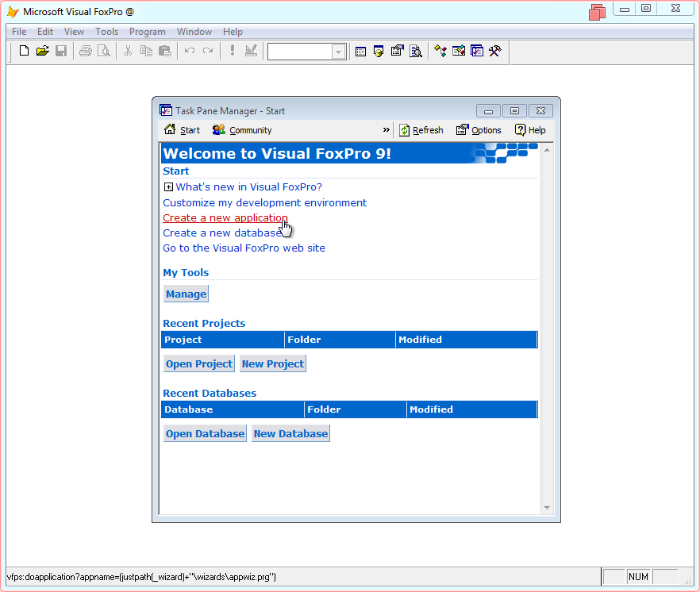Screen dimensions: 700x592
Task: Open the Command Window toolbar icon
Action: pos(360,52)
